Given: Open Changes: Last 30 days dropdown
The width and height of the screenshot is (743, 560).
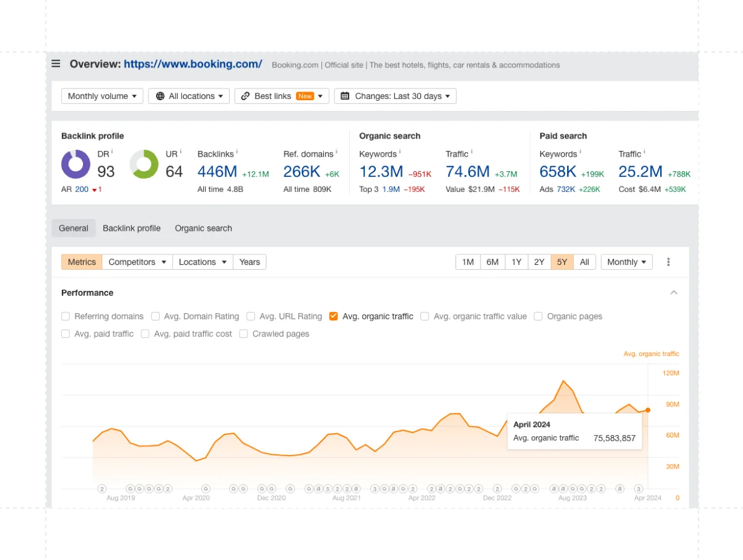Looking at the screenshot, I should pyautogui.click(x=395, y=96).
